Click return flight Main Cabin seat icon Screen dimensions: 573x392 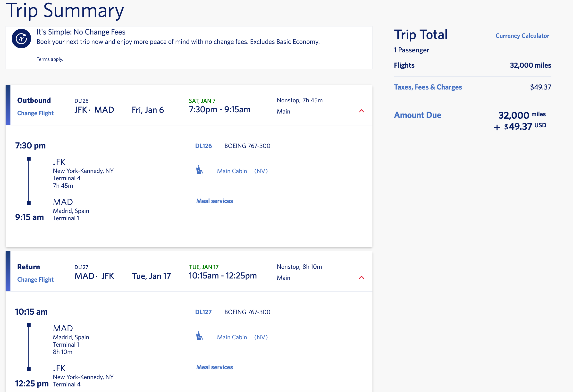[199, 336]
